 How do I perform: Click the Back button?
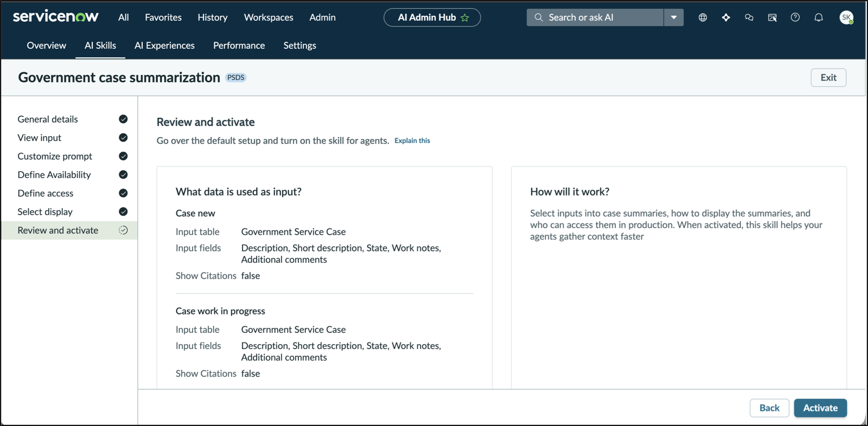769,408
